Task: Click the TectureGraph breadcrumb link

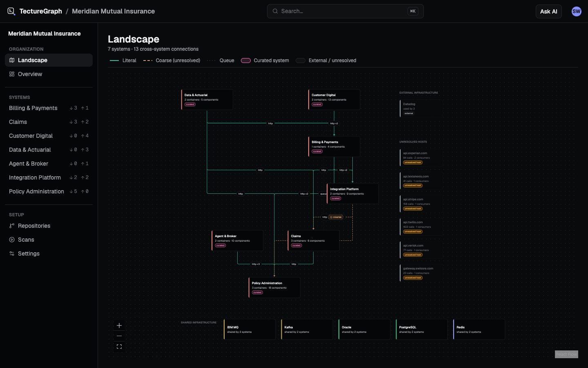Action: 41,11
